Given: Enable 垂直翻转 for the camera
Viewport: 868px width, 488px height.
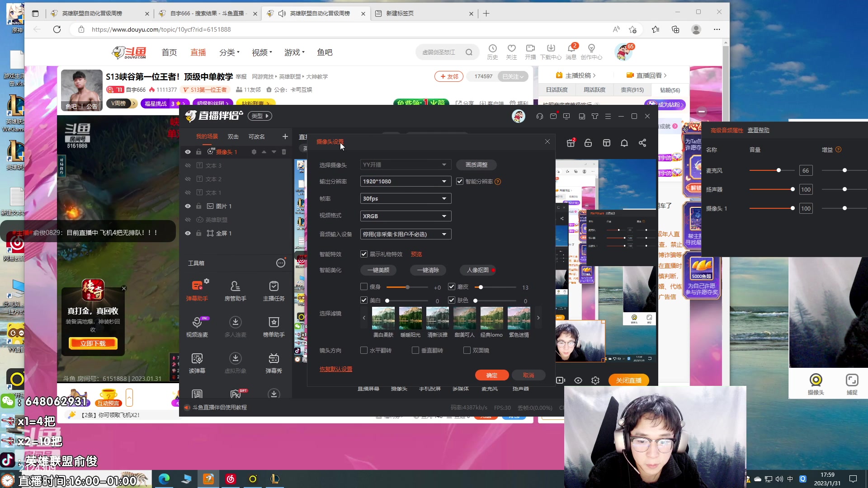Looking at the screenshot, I should coord(415,350).
